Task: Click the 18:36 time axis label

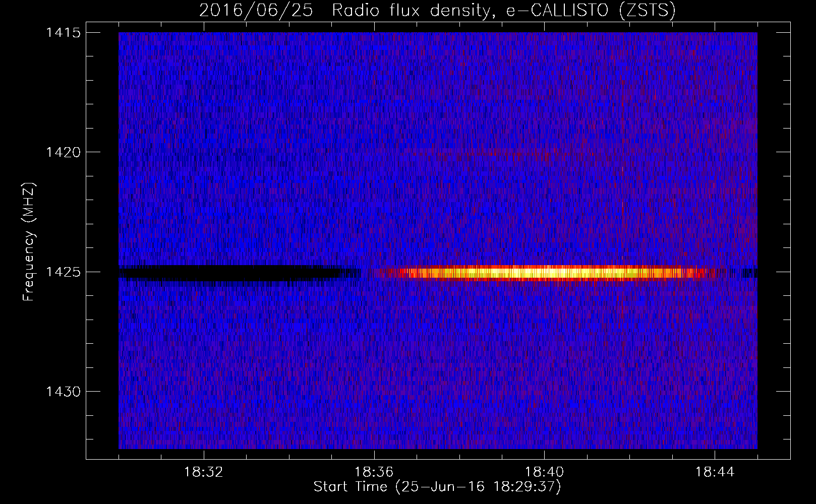Action: 374,472
